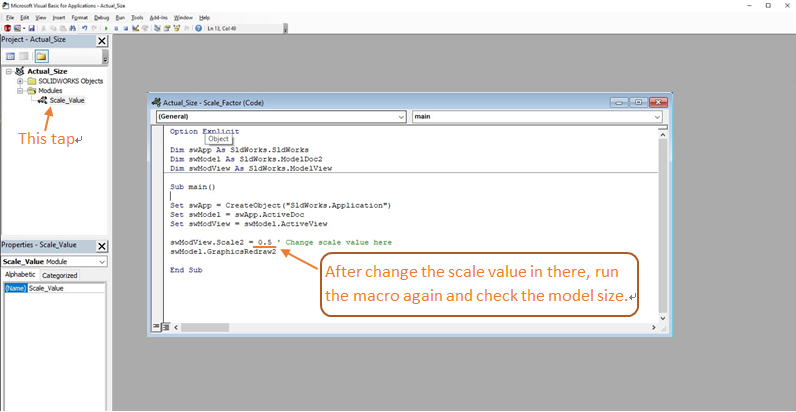The image size is (796, 412).
Task: Select Scale_Value module in project tree
Action: [x=67, y=100]
